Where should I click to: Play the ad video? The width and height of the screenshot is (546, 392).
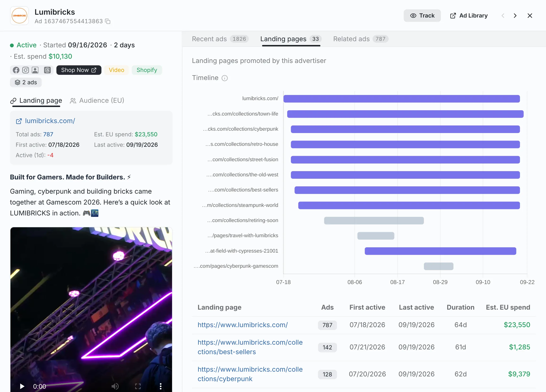click(22, 386)
